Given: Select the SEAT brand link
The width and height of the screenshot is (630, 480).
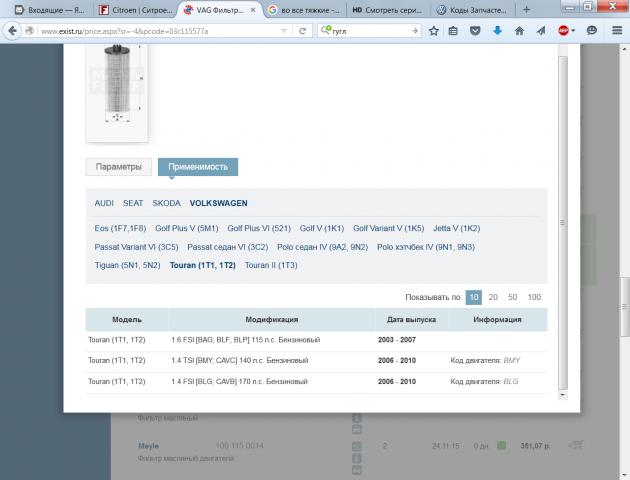Looking at the screenshot, I should (x=133, y=203).
